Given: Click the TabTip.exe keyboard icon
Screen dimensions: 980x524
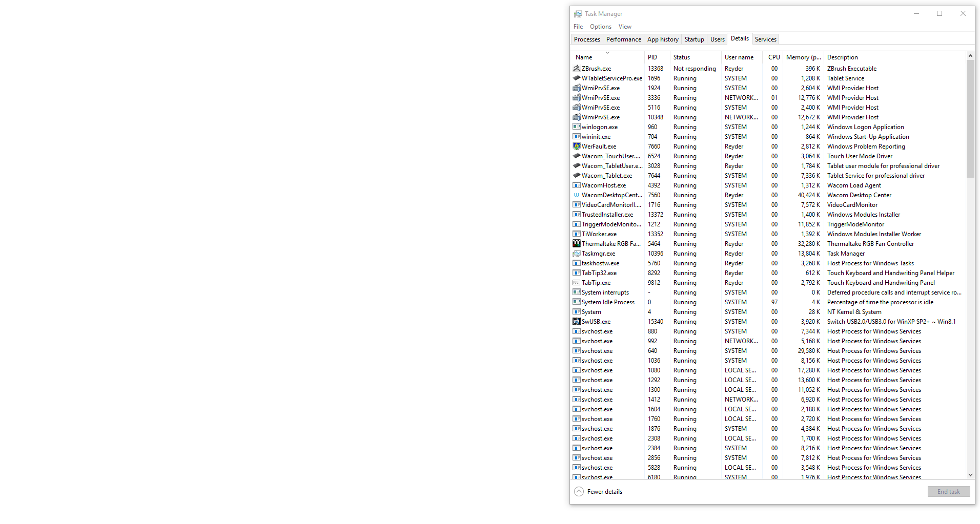Looking at the screenshot, I should pyautogui.click(x=577, y=283).
